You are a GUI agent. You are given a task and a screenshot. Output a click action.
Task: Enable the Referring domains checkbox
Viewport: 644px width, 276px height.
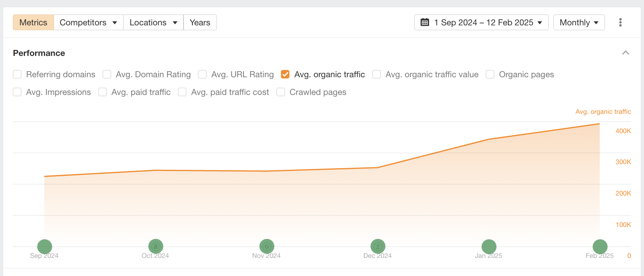coord(17,74)
